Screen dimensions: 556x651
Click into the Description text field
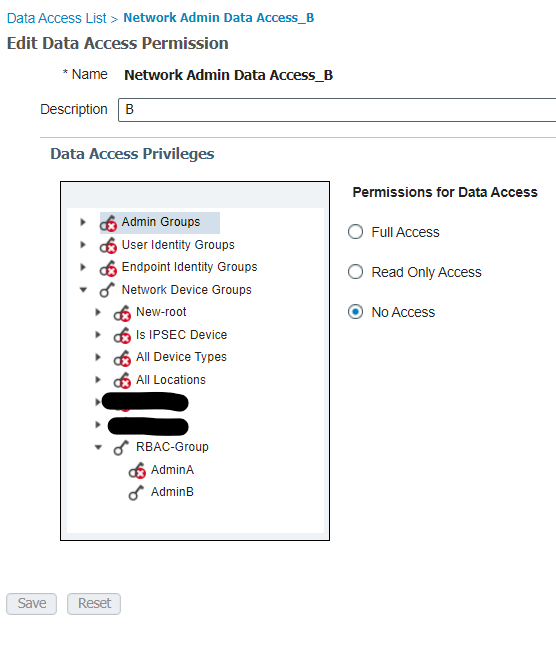(x=337, y=110)
